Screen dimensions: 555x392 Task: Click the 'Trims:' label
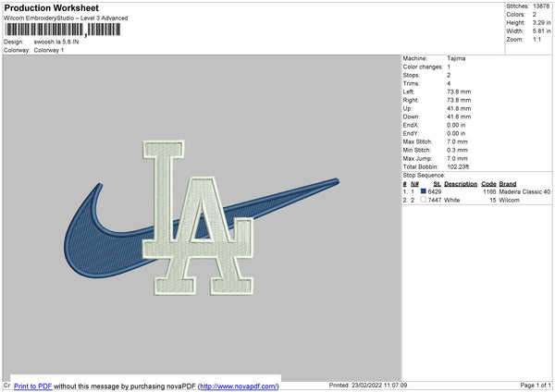[x=412, y=83]
